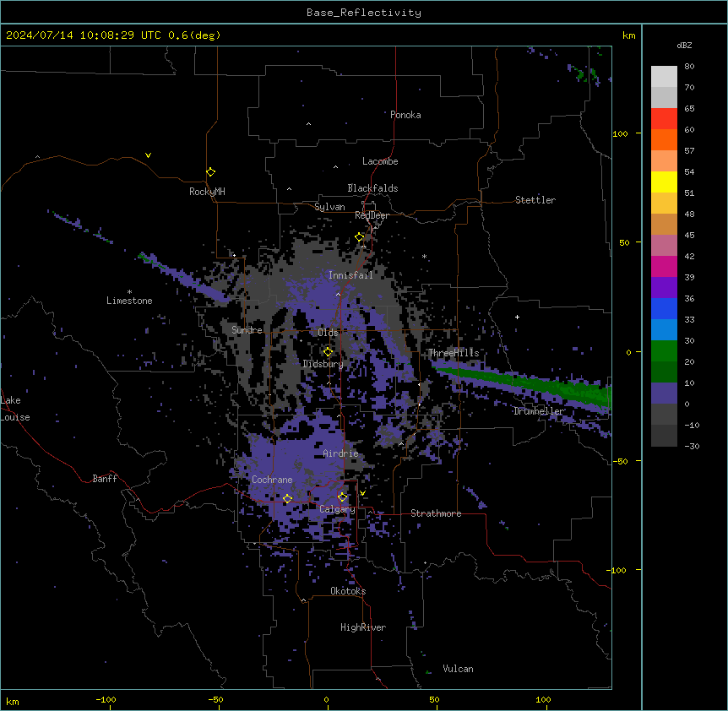Click the Cochrane city label
The image size is (728, 711).
point(272,480)
